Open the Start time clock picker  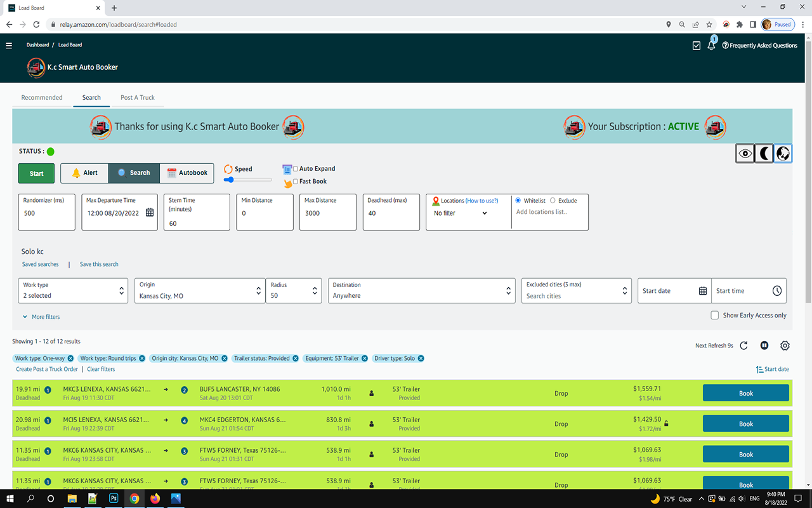(x=777, y=291)
